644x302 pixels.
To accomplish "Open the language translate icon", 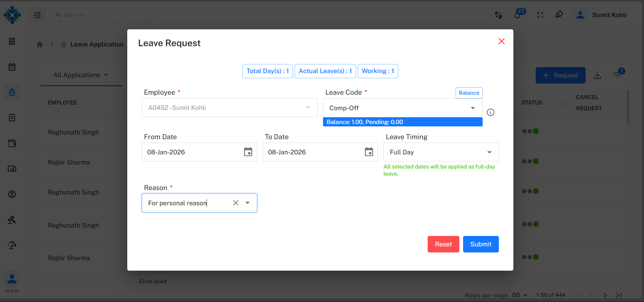I will pyautogui.click(x=498, y=15).
